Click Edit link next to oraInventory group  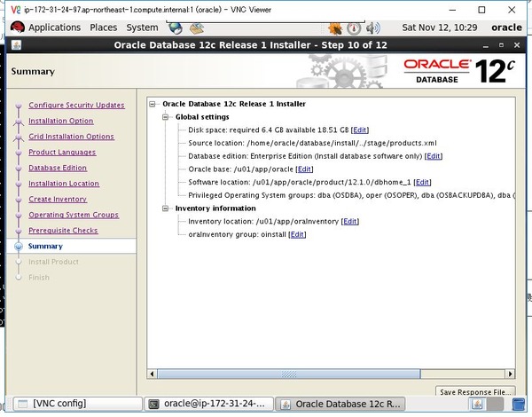[x=297, y=234]
